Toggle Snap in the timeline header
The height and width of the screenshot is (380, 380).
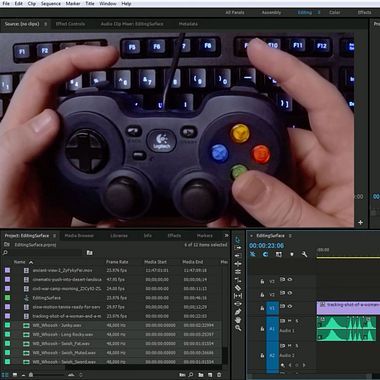(265, 254)
